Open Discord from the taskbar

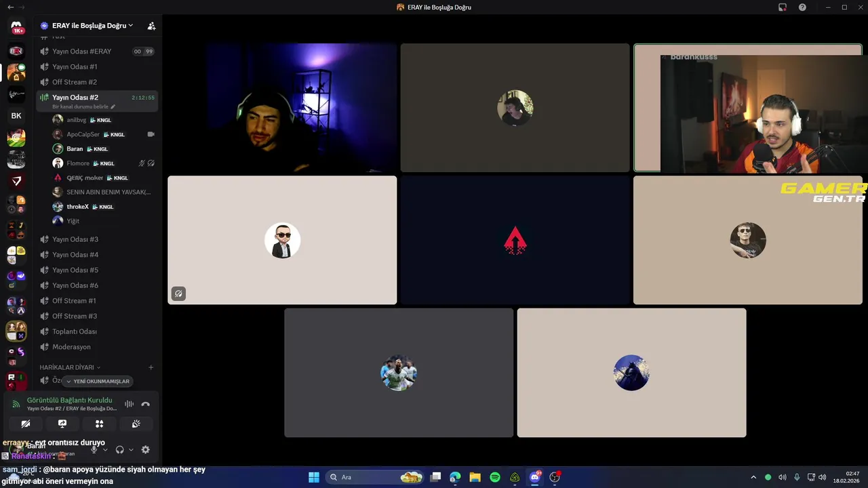click(535, 477)
